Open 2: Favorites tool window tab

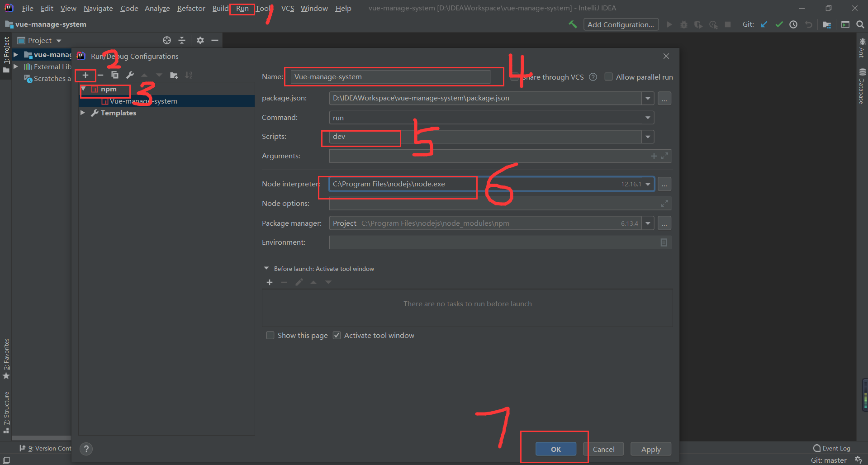6,359
